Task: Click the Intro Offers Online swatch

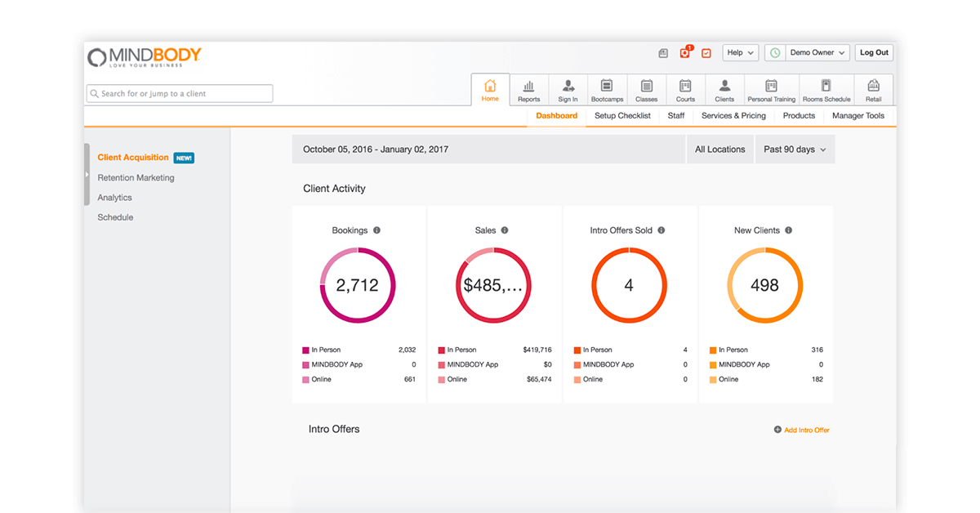Action: pyautogui.click(x=577, y=380)
